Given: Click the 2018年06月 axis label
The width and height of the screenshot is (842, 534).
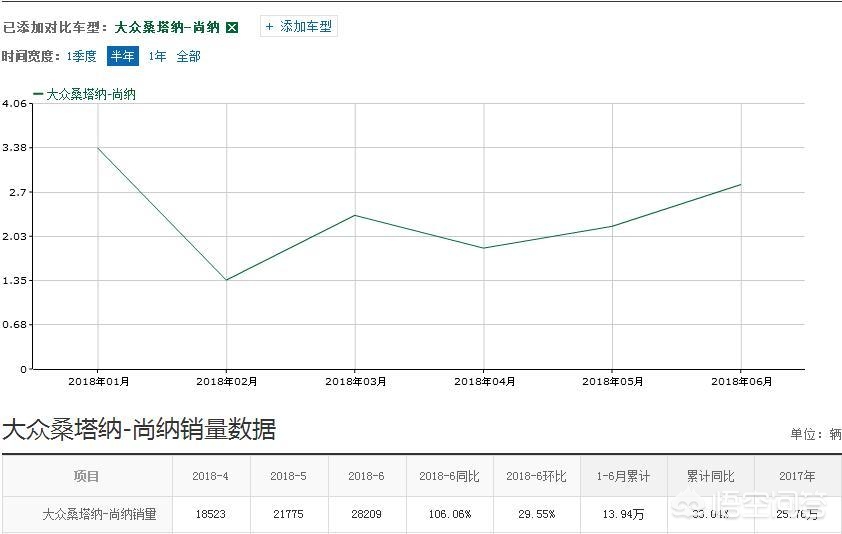Looking at the screenshot, I should tap(742, 381).
